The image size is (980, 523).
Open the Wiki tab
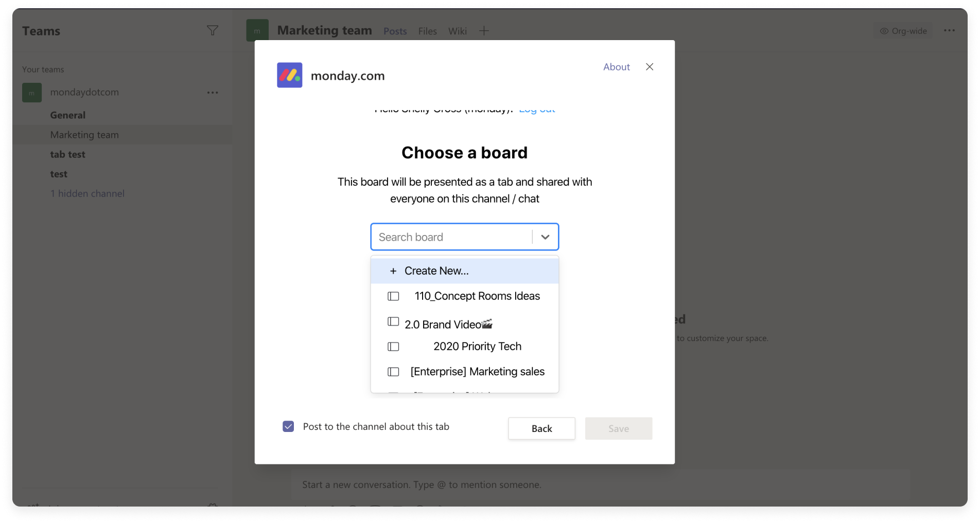click(457, 31)
